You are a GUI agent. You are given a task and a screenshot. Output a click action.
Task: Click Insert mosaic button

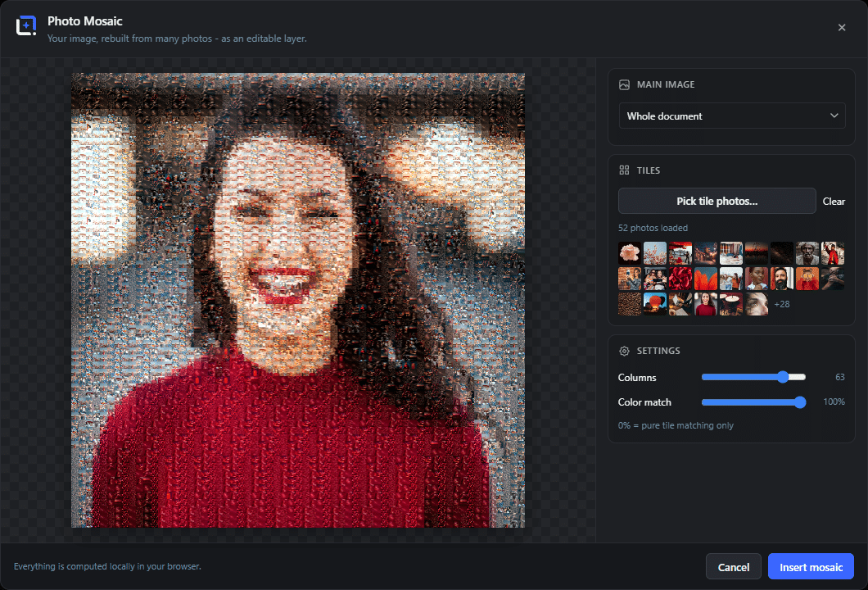pyautogui.click(x=811, y=567)
